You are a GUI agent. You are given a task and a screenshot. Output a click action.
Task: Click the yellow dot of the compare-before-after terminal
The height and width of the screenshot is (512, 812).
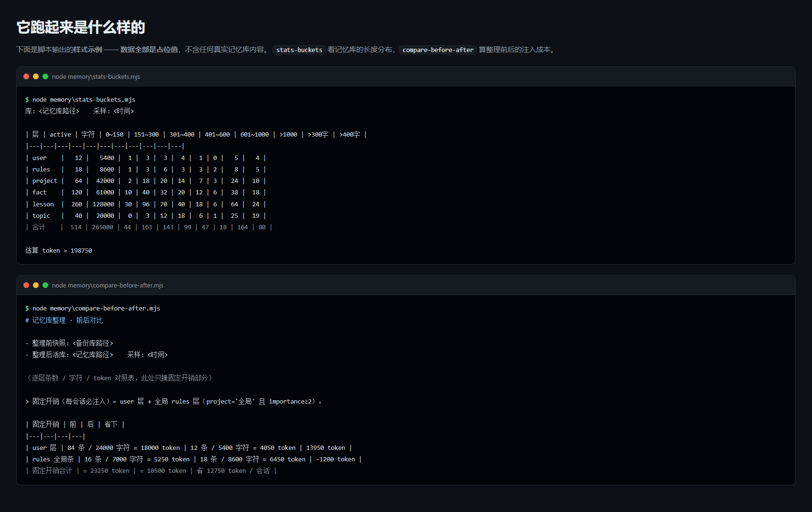[x=36, y=285]
